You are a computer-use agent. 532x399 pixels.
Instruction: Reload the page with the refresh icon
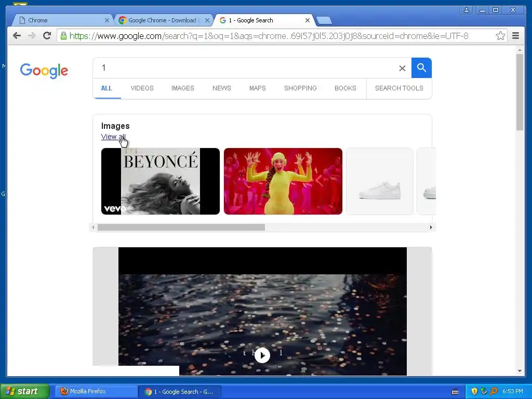click(47, 36)
